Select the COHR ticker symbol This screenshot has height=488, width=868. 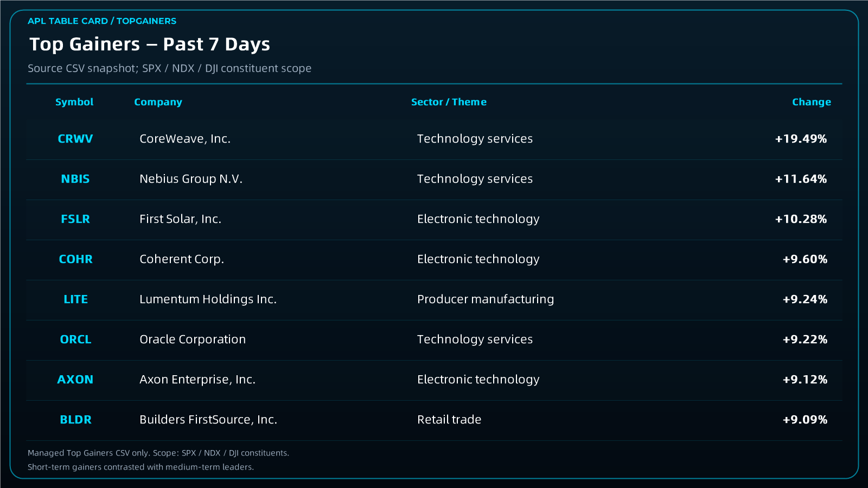(x=75, y=259)
